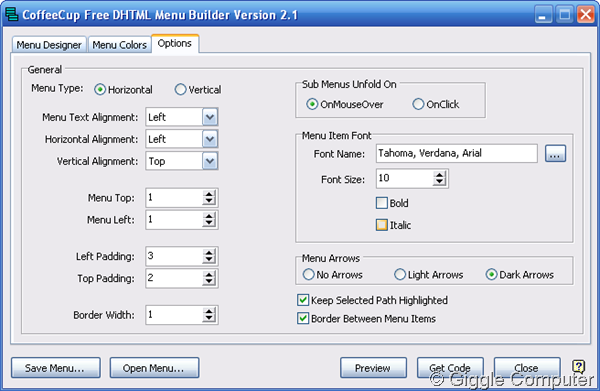Minimize the Menu Builder window

543,15
